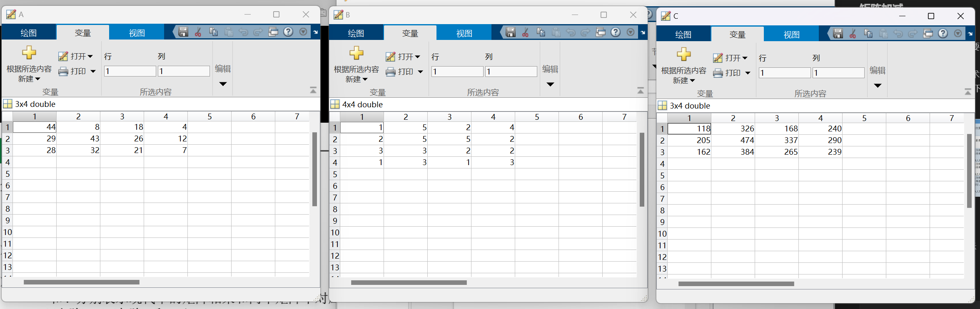The height and width of the screenshot is (309, 980).
Task: Switch to the 绘图 tab in window A
Action: [29, 33]
